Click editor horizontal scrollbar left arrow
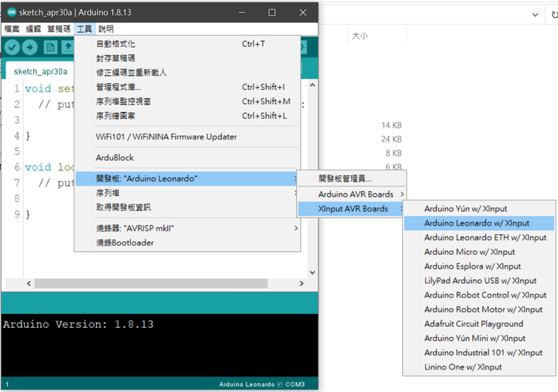 (29, 284)
